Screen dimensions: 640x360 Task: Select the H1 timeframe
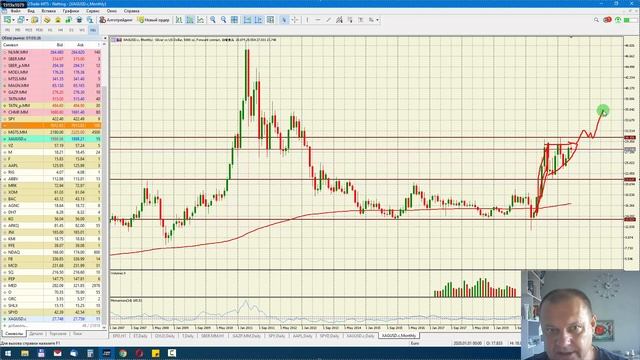click(50, 30)
